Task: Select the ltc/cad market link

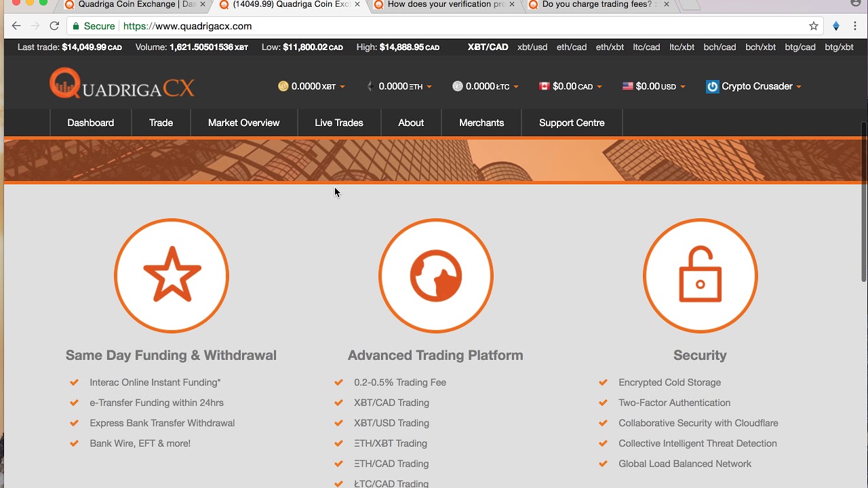Action: coord(646,47)
